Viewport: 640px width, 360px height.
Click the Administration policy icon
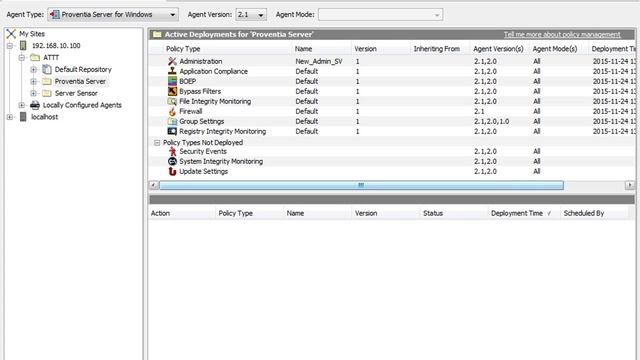pos(172,61)
